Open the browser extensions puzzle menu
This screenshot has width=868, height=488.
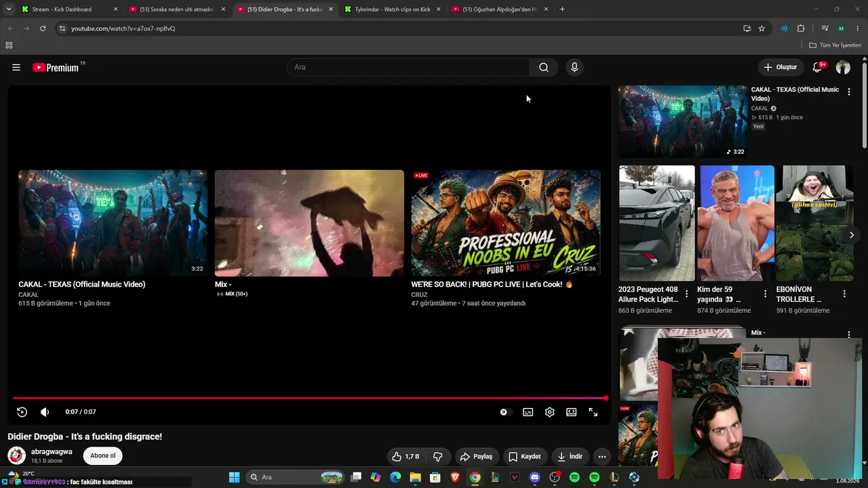click(801, 28)
